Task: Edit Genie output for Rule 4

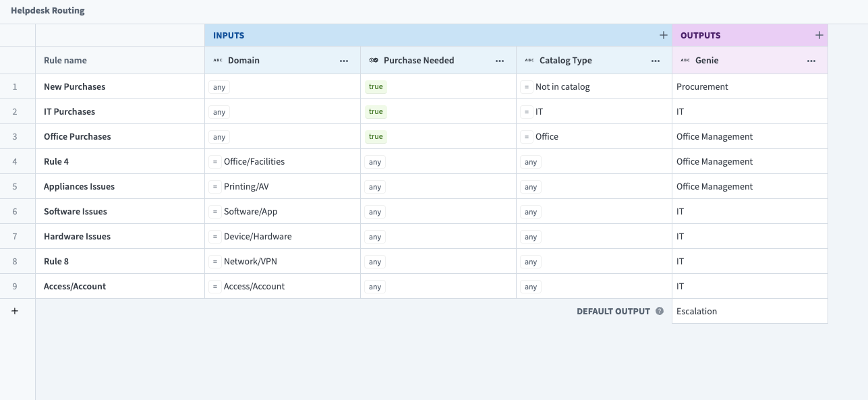Action: 750,162
